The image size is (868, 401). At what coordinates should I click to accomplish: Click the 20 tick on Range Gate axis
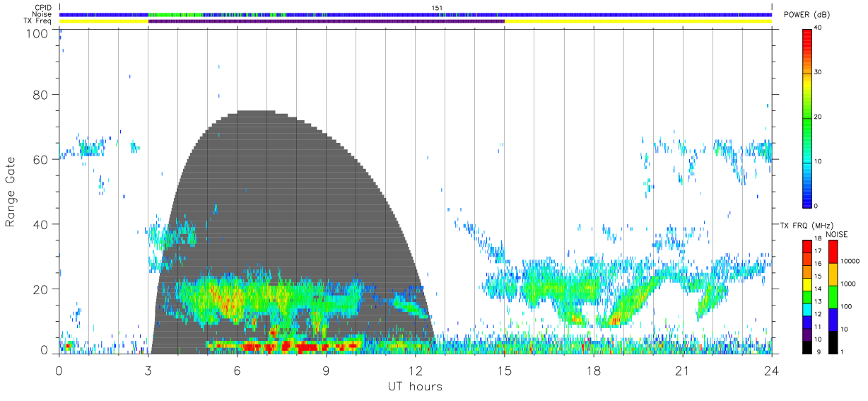coord(41,289)
